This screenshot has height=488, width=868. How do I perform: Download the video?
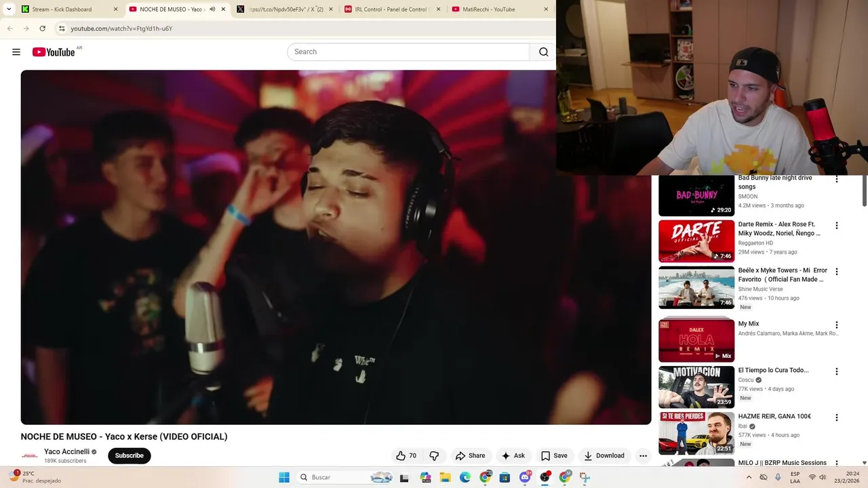[x=604, y=455]
